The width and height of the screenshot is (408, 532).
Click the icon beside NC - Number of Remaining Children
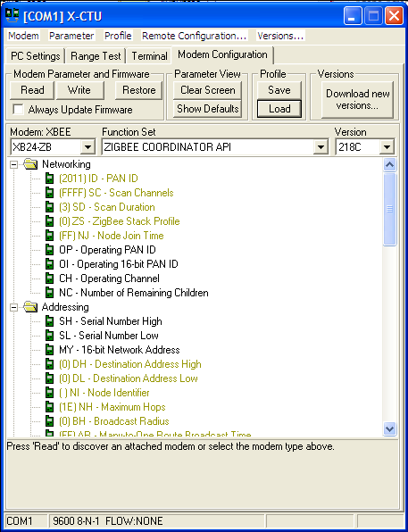click(x=50, y=293)
